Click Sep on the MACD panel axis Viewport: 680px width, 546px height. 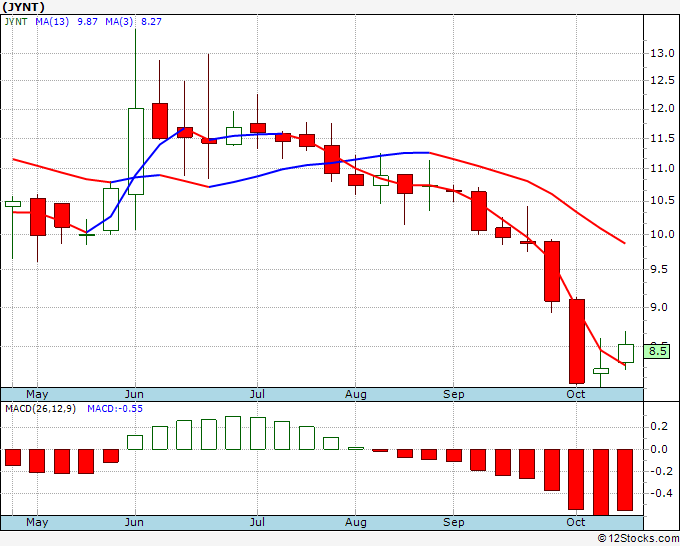click(x=454, y=522)
